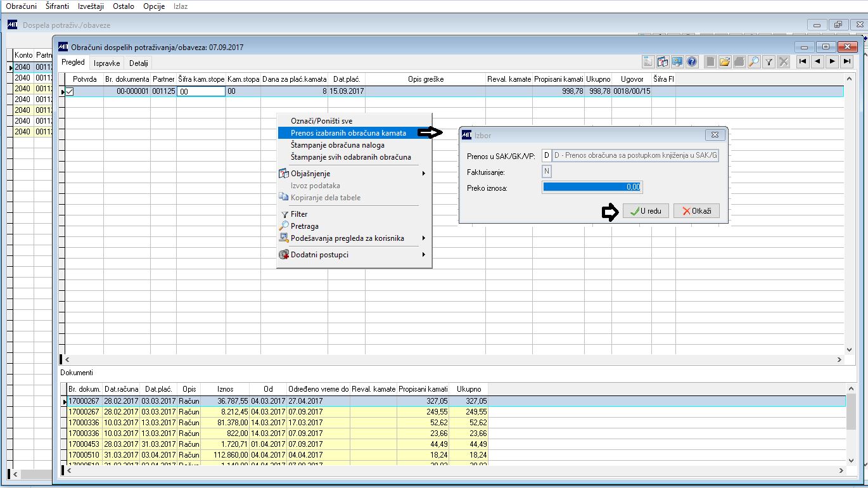The width and height of the screenshot is (868, 488).
Task: Open the Izveštaji menu
Action: (91, 6)
